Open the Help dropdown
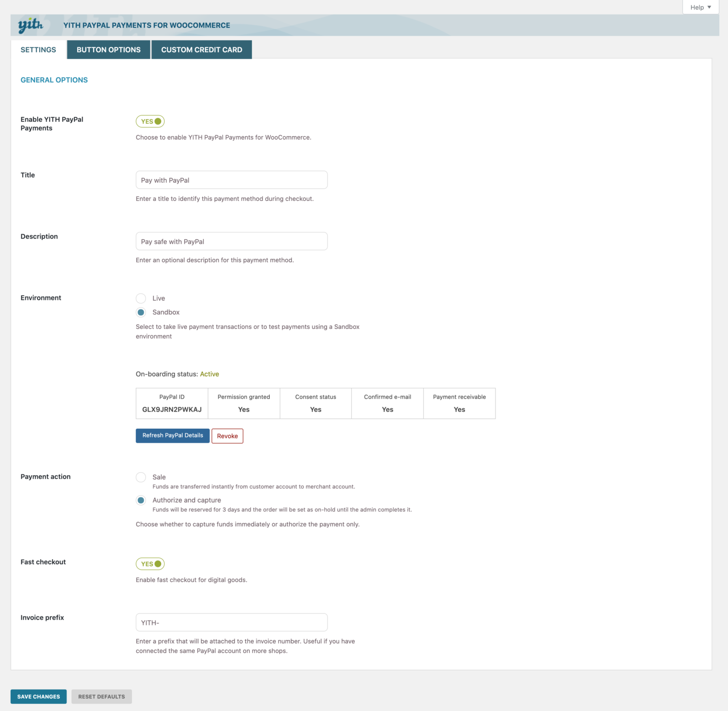The width and height of the screenshot is (728, 711). point(700,7)
